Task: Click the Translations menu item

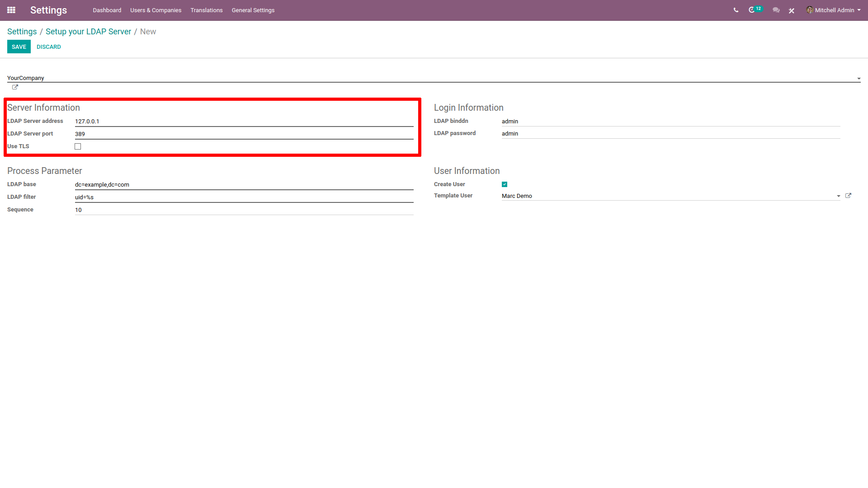Action: pos(207,10)
